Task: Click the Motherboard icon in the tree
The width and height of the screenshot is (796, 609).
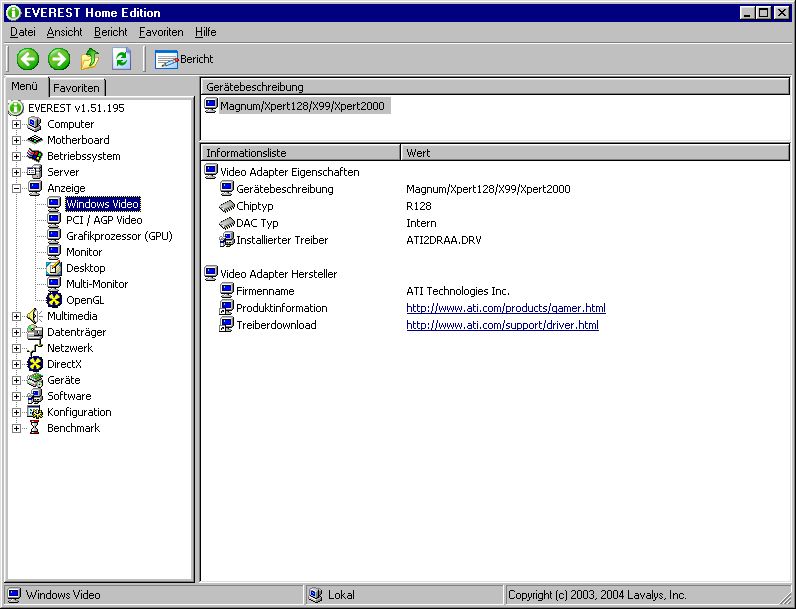Action: (x=35, y=140)
